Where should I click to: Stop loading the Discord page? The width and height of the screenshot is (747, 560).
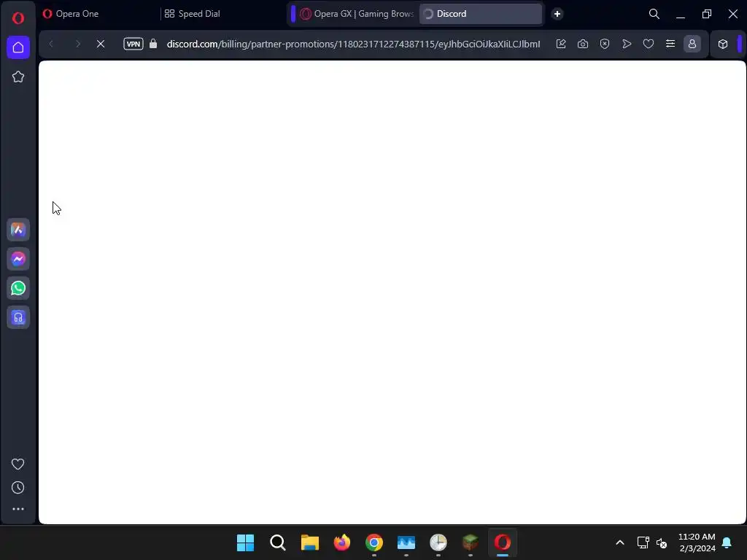coord(101,44)
